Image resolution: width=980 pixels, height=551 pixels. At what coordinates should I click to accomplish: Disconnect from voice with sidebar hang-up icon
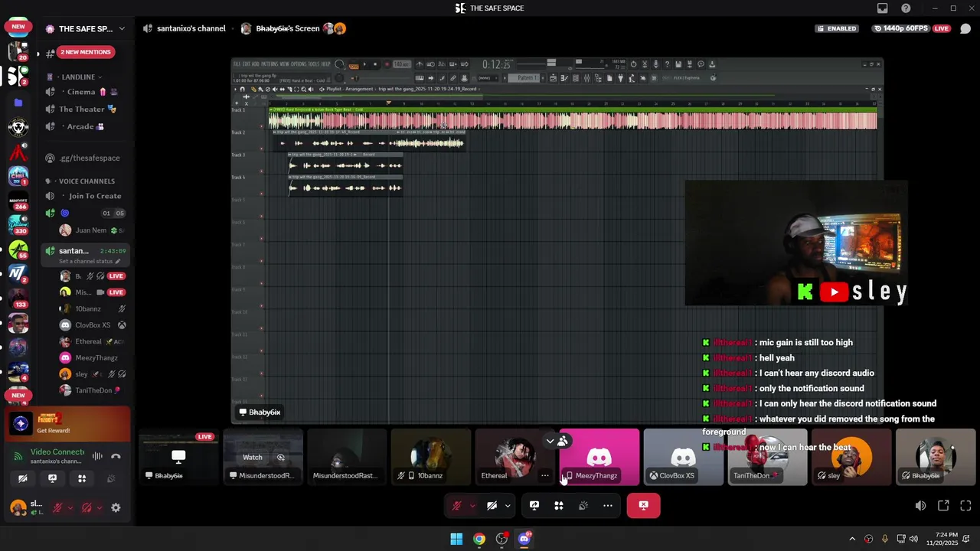(x=116, y=456)
